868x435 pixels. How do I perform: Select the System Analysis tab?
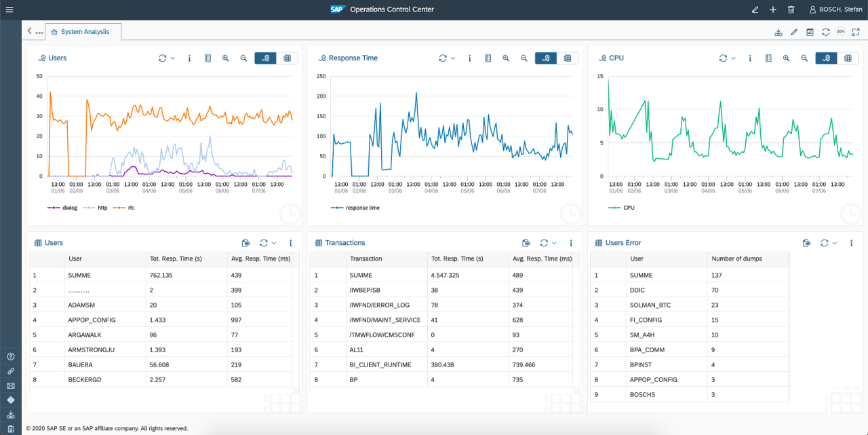pos(83,32)
